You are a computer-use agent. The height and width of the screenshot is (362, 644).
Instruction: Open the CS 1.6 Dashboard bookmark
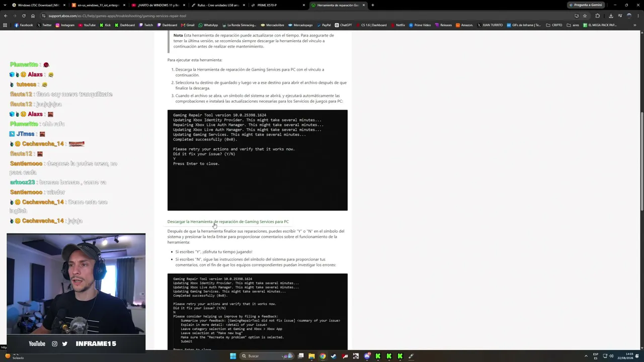coord(371,25)
